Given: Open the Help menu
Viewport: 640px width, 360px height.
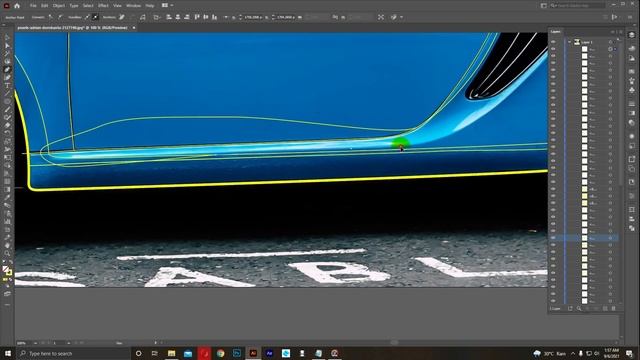Looking at the screenshot, I should (150, 6).
